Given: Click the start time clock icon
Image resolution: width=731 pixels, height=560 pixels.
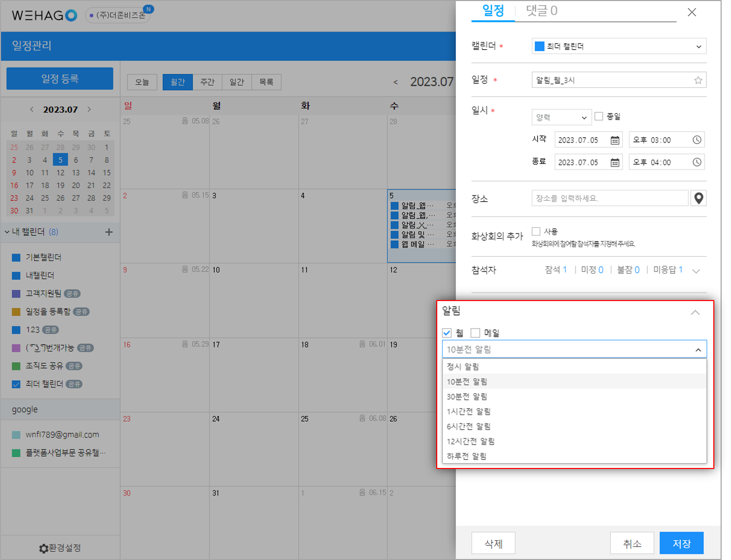Looking at the screenshot, I should [x=697, y=140].
